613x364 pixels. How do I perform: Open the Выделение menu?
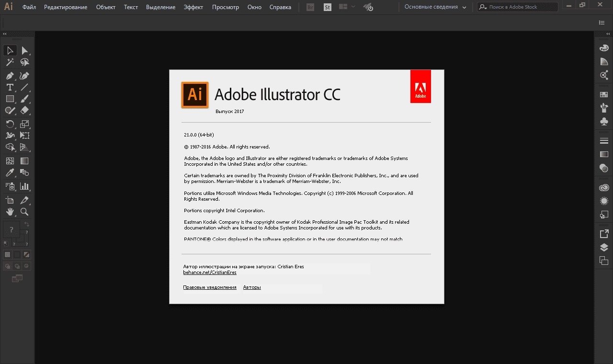coord(161,7)
